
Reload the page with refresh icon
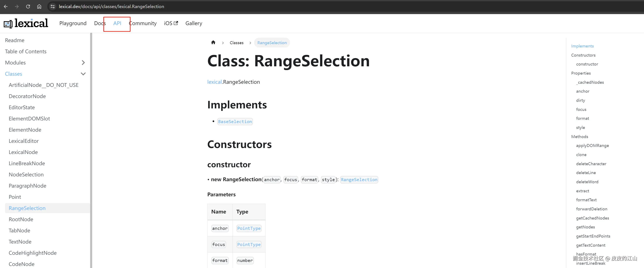[x=28, y=6]
